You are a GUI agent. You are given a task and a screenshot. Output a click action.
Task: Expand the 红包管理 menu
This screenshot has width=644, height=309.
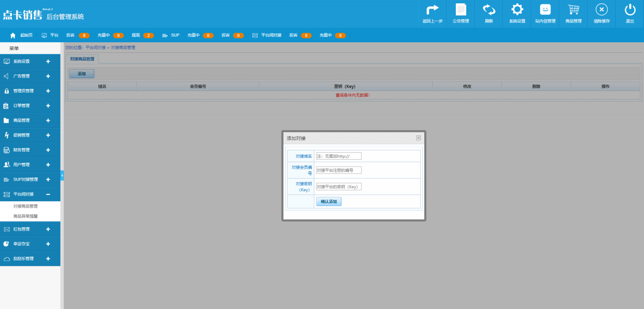[x=30, y=229]
